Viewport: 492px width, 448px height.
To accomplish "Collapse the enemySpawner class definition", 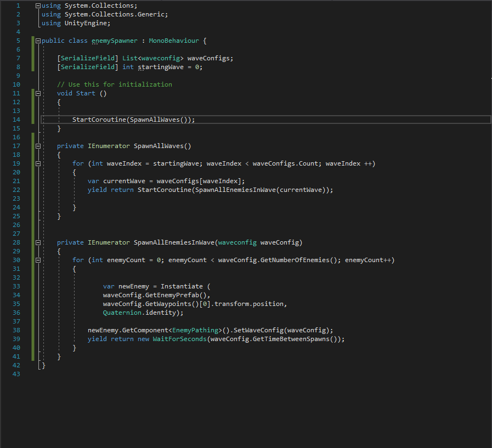I will (x=37, y=41).
